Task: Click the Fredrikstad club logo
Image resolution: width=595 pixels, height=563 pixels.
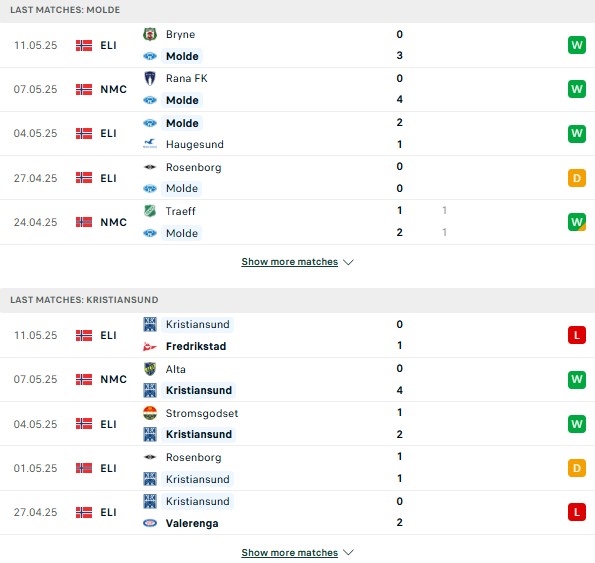Action: tap(150, 346)
